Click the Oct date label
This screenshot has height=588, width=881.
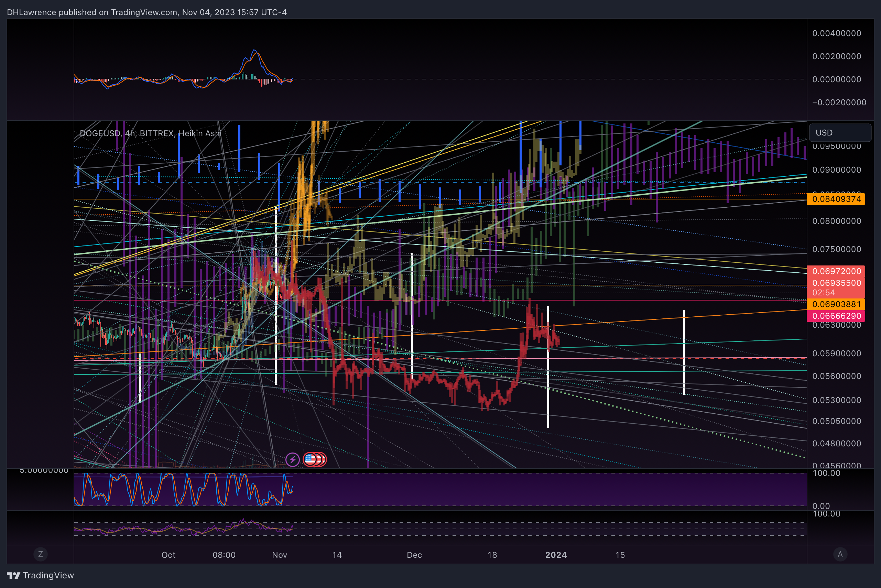tap(168, 555)
